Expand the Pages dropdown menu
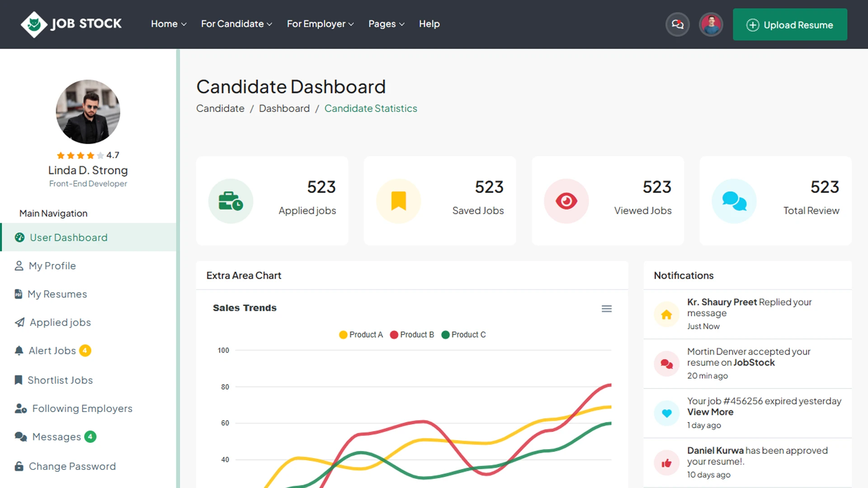 (386, 24)
